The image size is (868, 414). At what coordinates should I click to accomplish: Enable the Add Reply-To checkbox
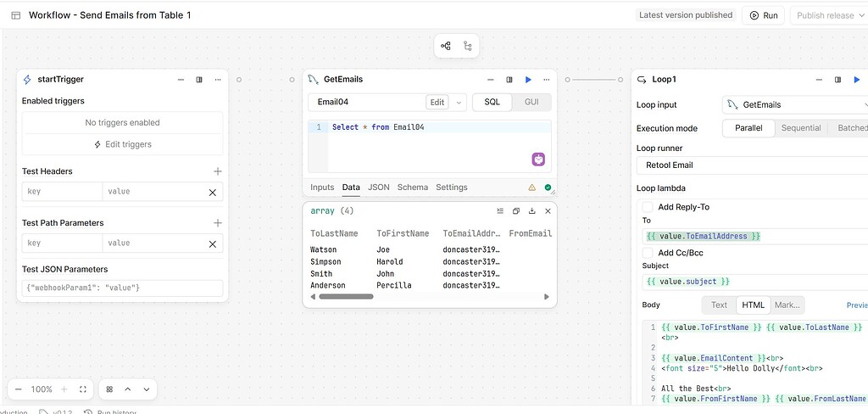pyautogui.click(x=647, y=207)
